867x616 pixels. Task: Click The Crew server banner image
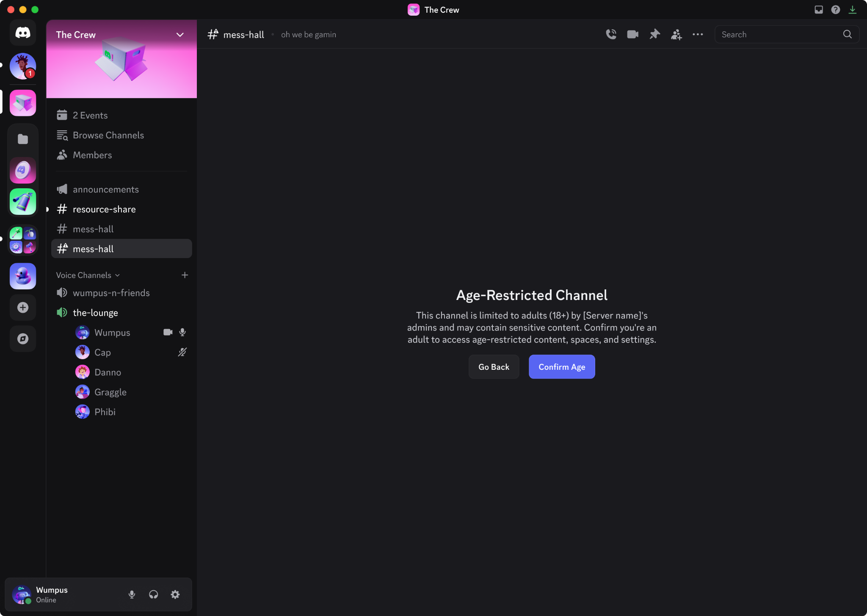point(121,59)
